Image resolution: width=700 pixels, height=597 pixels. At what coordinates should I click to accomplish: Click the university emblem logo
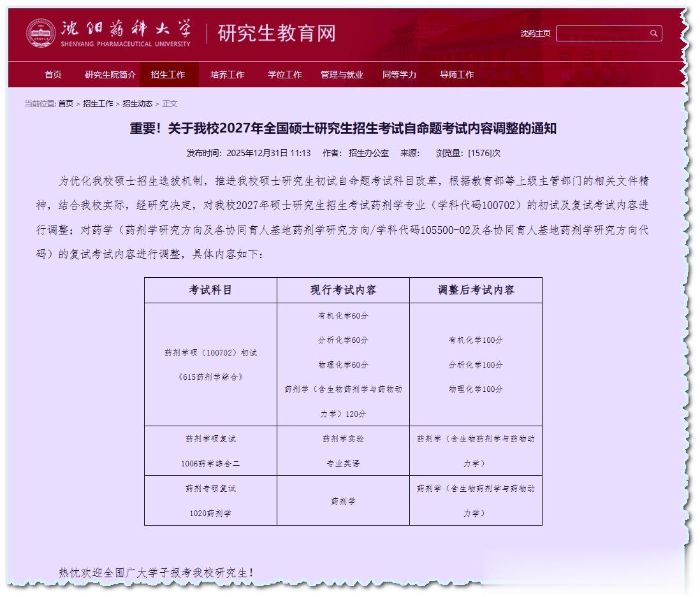click(41, 33)
